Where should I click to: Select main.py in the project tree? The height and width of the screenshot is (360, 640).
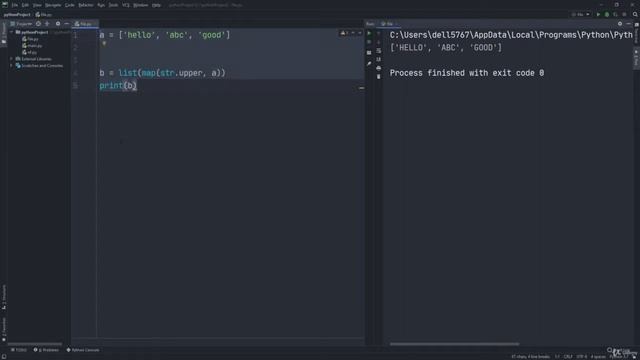32,46
